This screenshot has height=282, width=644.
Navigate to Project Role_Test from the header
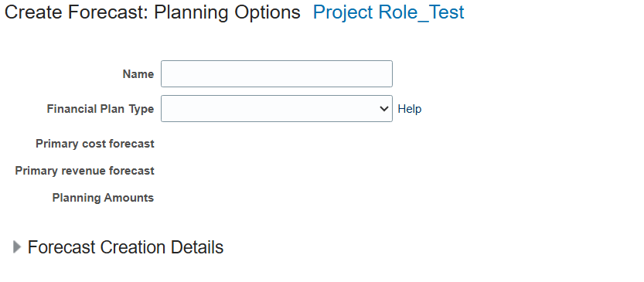pos(389,12)
